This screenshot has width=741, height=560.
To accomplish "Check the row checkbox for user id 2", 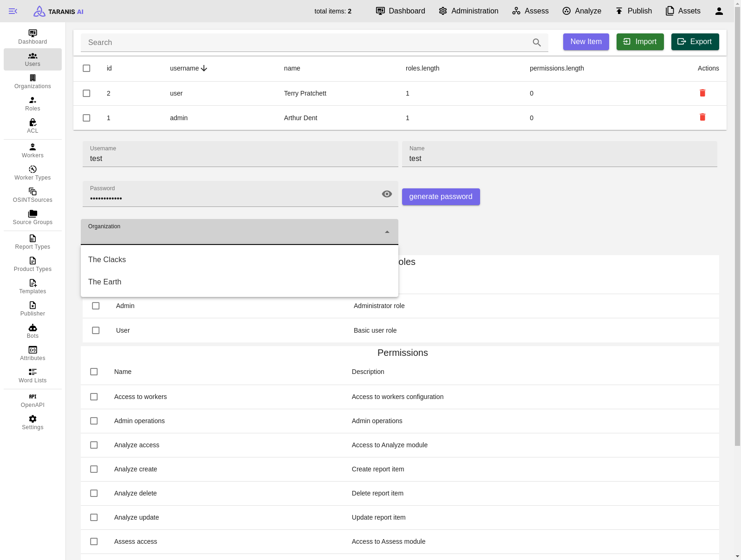I will coord(86,93).
